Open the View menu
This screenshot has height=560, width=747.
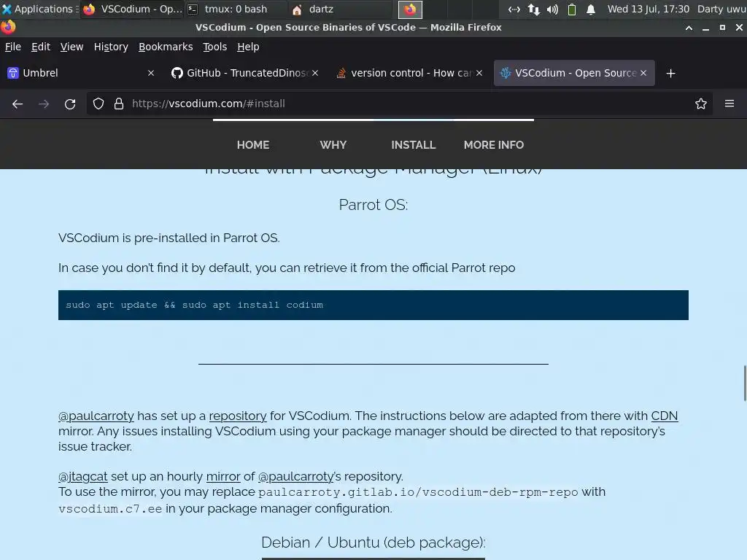pyautogui.click(x=71, y=47)
